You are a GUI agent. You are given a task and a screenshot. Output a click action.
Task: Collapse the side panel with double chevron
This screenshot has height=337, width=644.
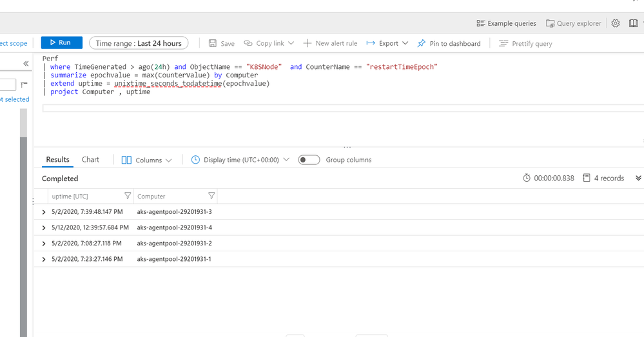click(x=26, y=63)
